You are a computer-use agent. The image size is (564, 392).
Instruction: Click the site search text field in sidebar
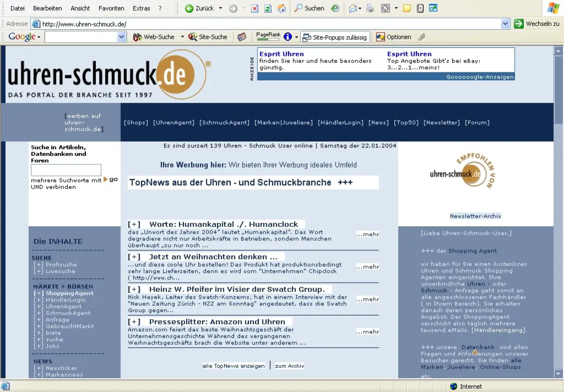66,170
